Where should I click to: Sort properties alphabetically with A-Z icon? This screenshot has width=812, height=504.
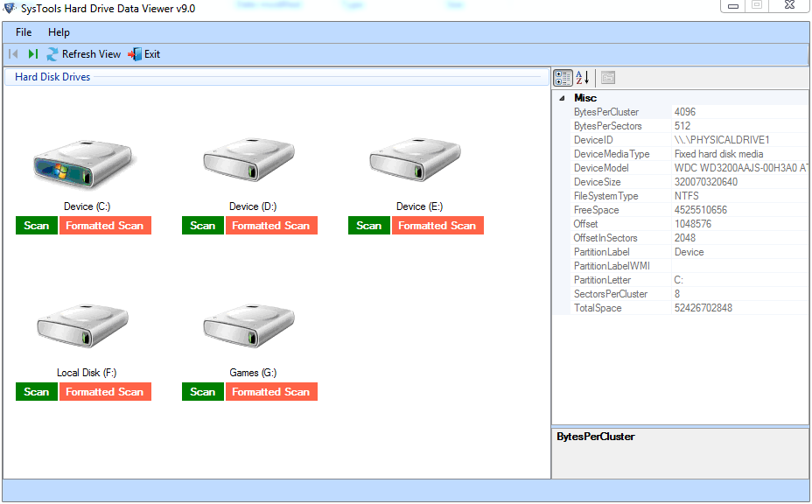[x=583, y=78]
